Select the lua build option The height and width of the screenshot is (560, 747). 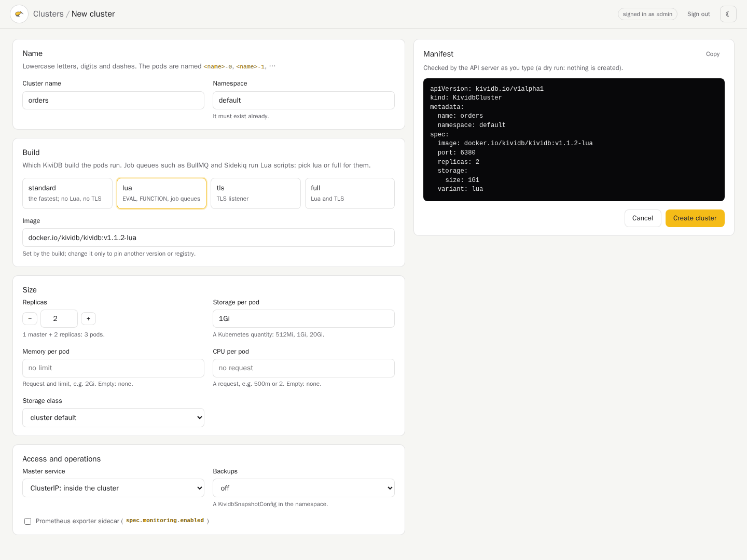coord(161,193)
